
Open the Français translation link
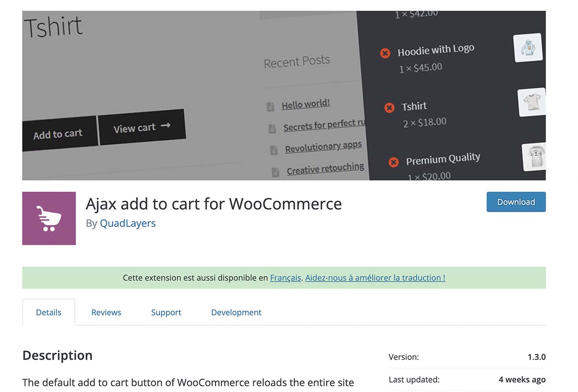285,278
